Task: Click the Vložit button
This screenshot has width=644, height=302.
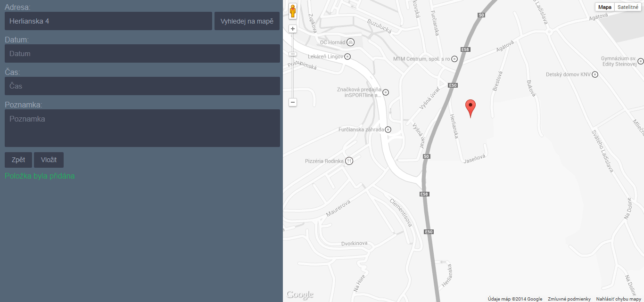Action: (49, 160)
